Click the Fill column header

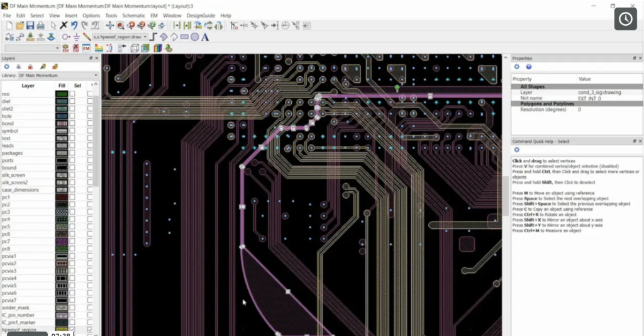click(x=62, y=86)
